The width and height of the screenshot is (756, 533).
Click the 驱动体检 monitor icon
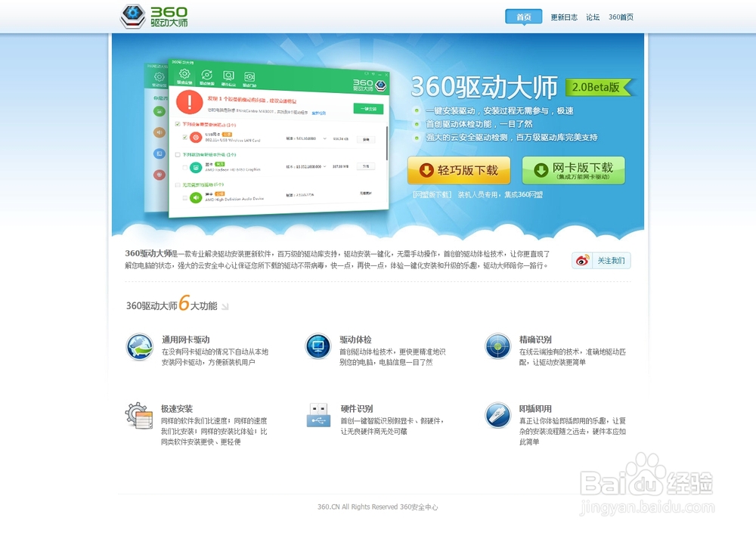tap(318, 346)
